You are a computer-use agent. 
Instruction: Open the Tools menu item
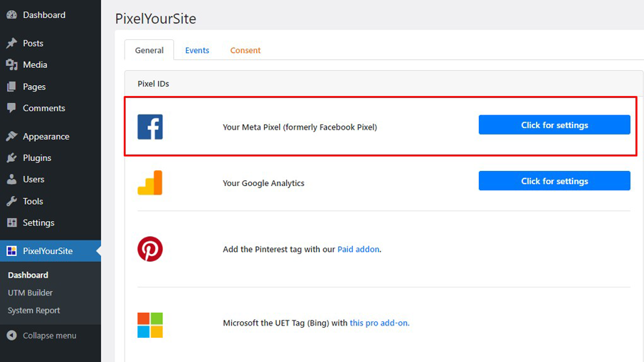(x=33, y=201)
